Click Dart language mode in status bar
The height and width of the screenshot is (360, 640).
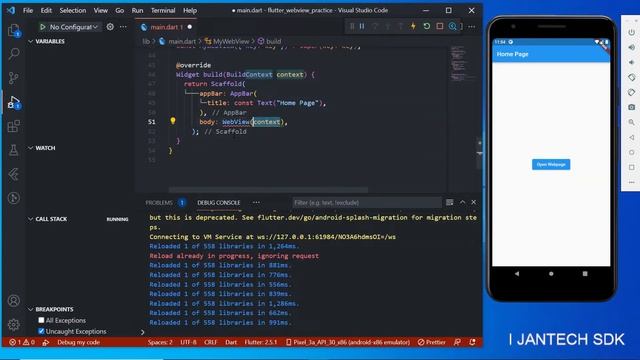click(x=231, y=342)
